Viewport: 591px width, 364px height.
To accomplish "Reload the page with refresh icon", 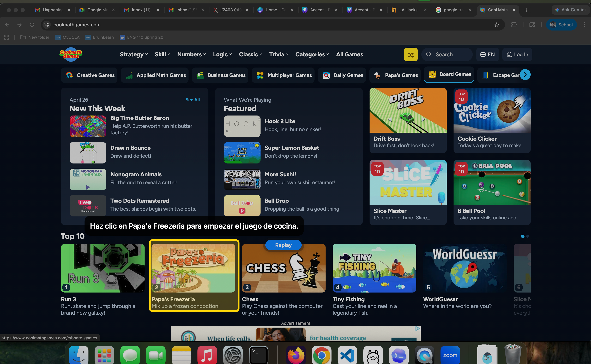I will point(32,25).
